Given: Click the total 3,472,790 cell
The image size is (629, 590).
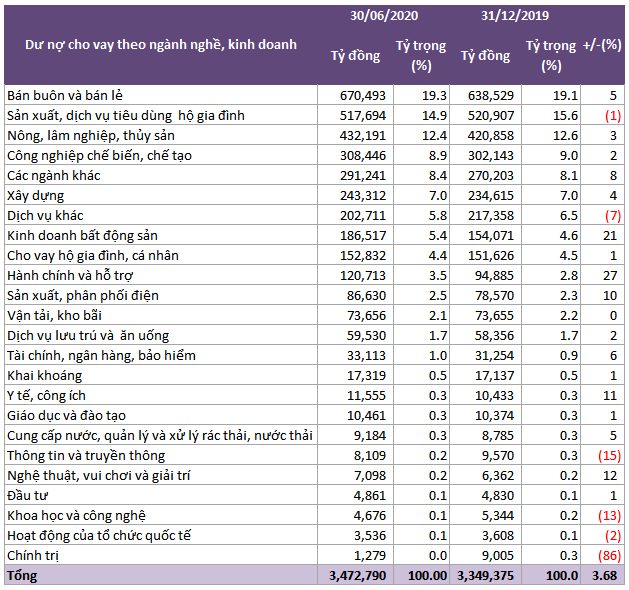Looking at the screenshot, I should [357, 576].
